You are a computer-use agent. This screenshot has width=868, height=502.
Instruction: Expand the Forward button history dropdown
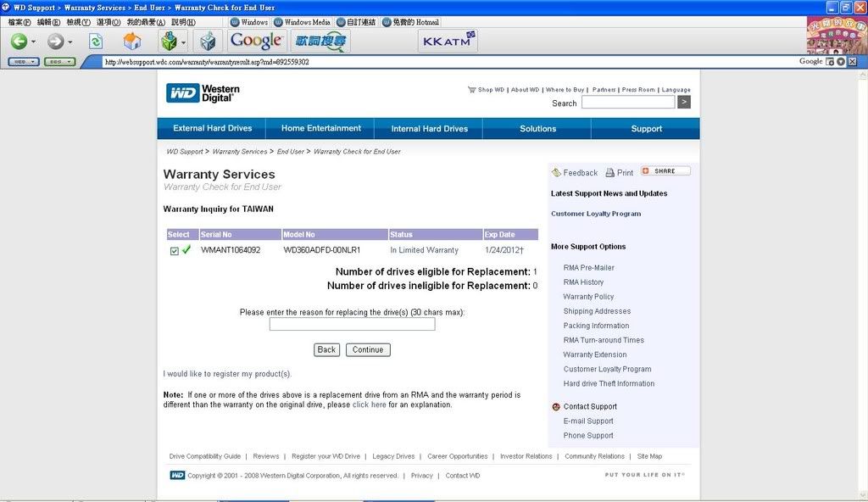coord(70,42)
